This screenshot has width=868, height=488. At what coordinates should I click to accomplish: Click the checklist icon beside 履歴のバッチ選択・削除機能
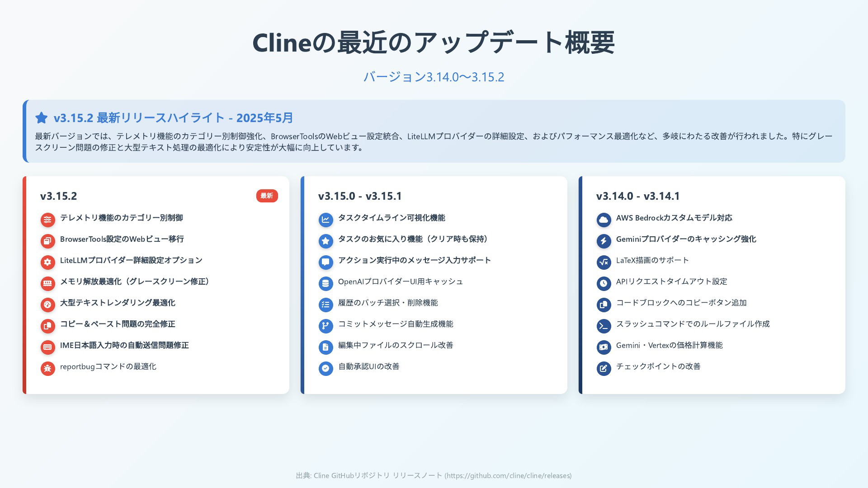click(325, 305)
